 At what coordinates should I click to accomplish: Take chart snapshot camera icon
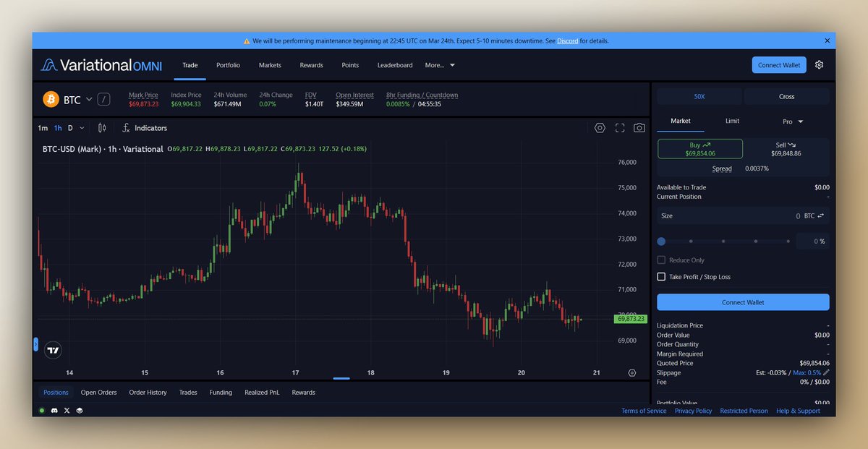pyautogui.click(x=639, y=128)
